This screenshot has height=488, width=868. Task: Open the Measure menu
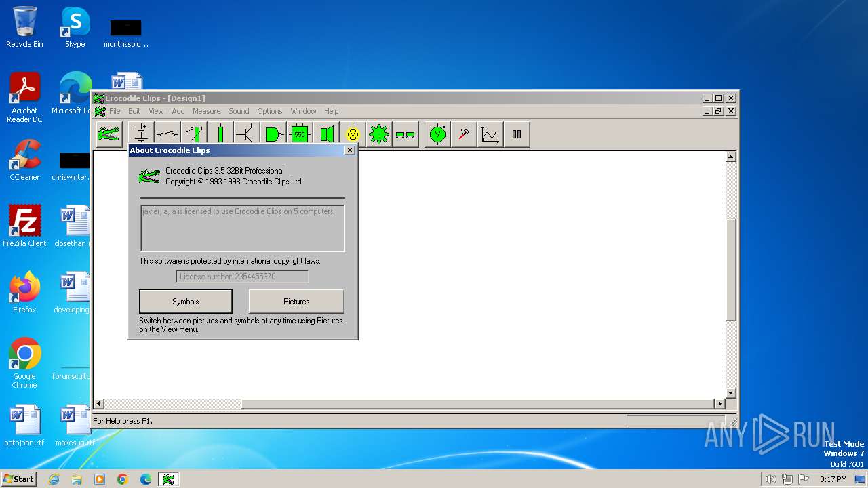pos(206,111)
